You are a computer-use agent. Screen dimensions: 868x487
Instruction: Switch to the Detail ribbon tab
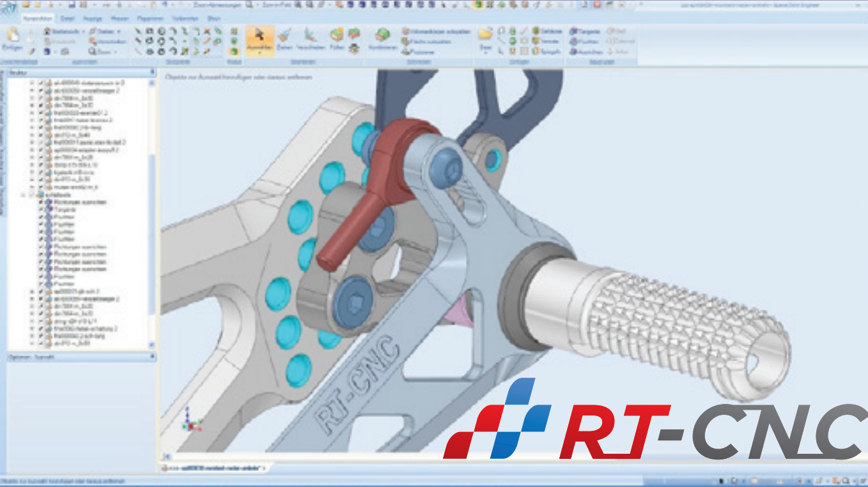(x=67, y=19)
